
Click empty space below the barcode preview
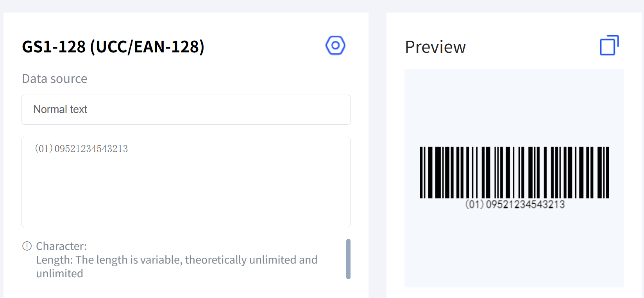tap(514, 250)
